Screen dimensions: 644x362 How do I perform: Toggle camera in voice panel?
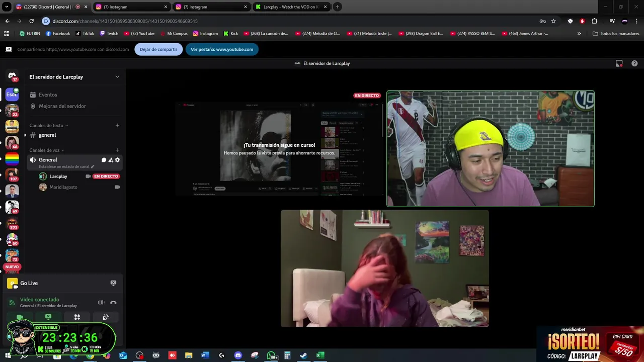click(x=20, y=317)
